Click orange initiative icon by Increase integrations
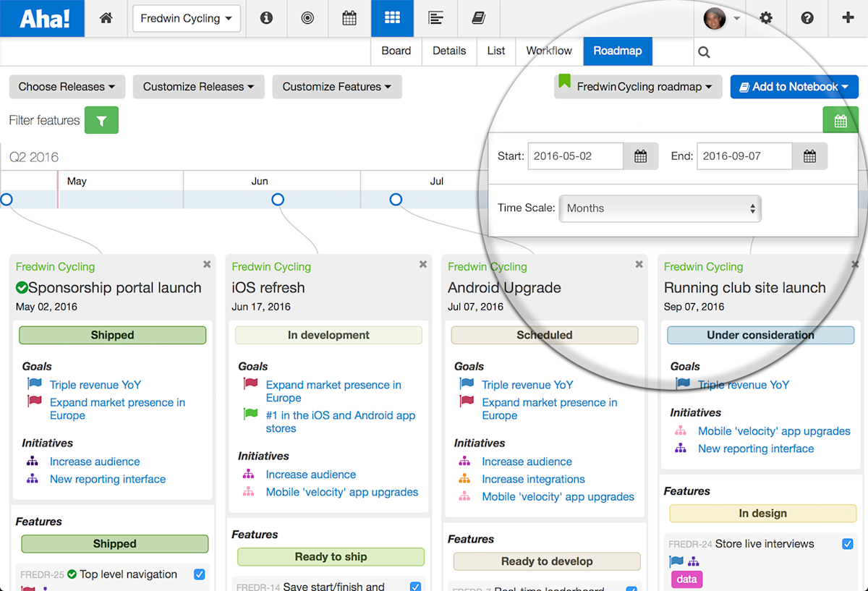This screenshot has width=868, height=591. 465,479
